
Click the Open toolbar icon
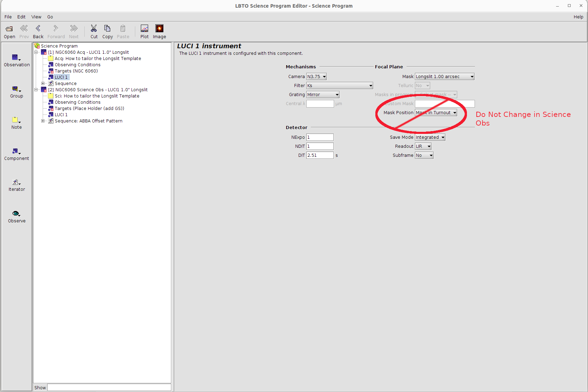[9, 29]
